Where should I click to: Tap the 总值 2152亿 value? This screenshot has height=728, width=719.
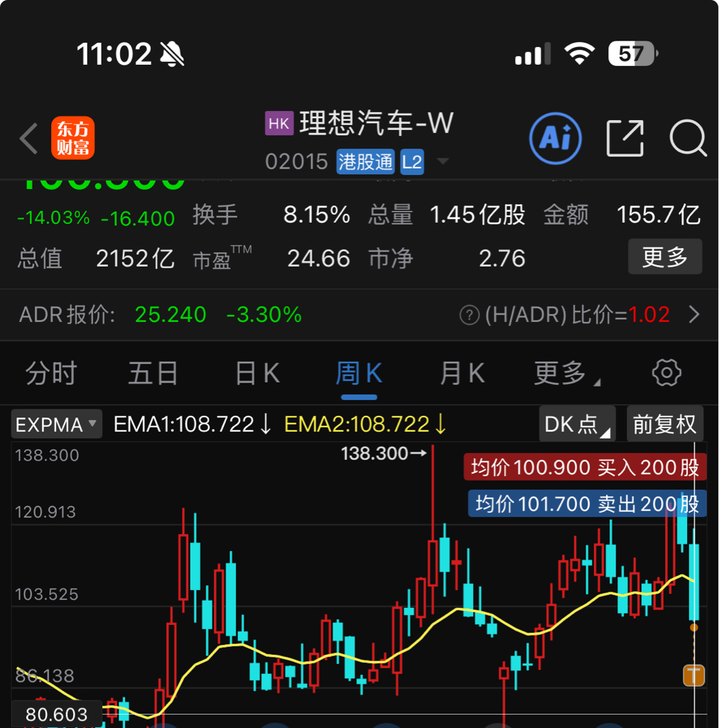[135, 258]
